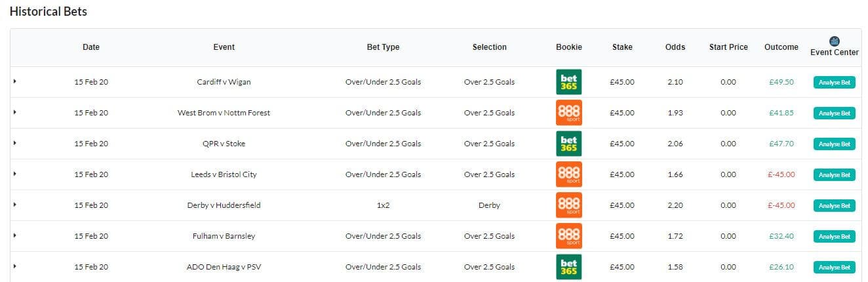Expand the Derby v Huddersfield row
This screenshot has height=282, width=868.
point(14,205)
